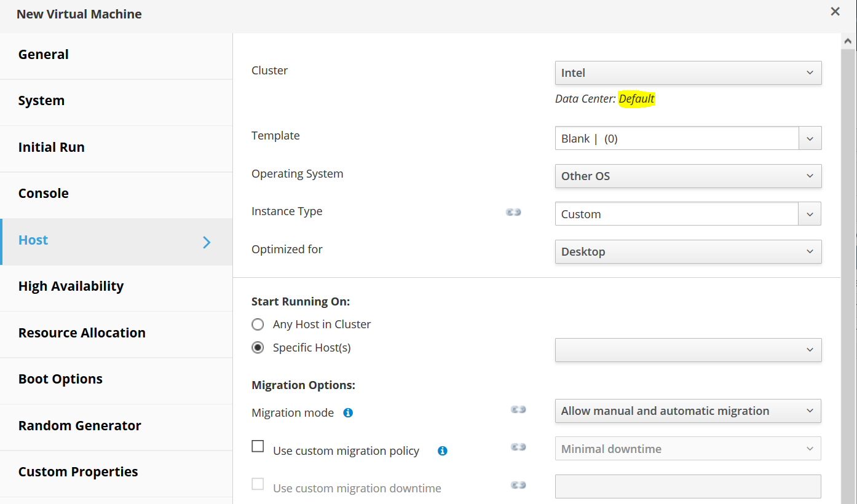Click the link icon next to custom migration policy
Image resolution: width=857 pixels, height=504 pixels.
coord(518,447)
